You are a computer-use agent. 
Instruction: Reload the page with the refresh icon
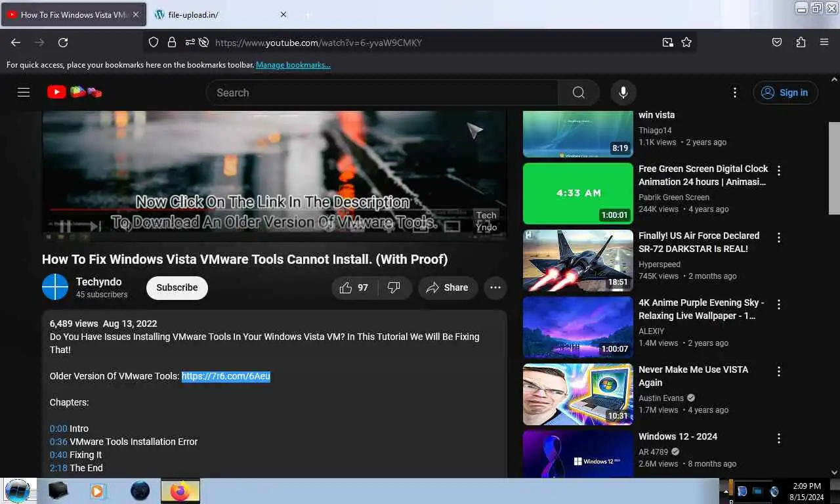[x=63, y=42]
